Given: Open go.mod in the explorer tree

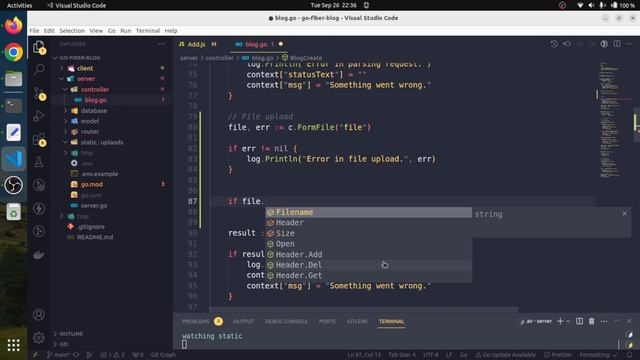Looking at the screenshot, I should point(91,184).
